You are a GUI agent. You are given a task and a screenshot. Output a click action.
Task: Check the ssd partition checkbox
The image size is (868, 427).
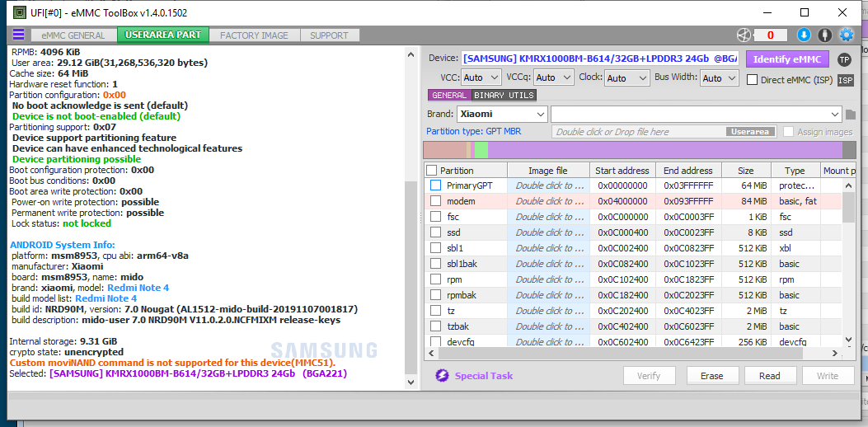point(436,232)
